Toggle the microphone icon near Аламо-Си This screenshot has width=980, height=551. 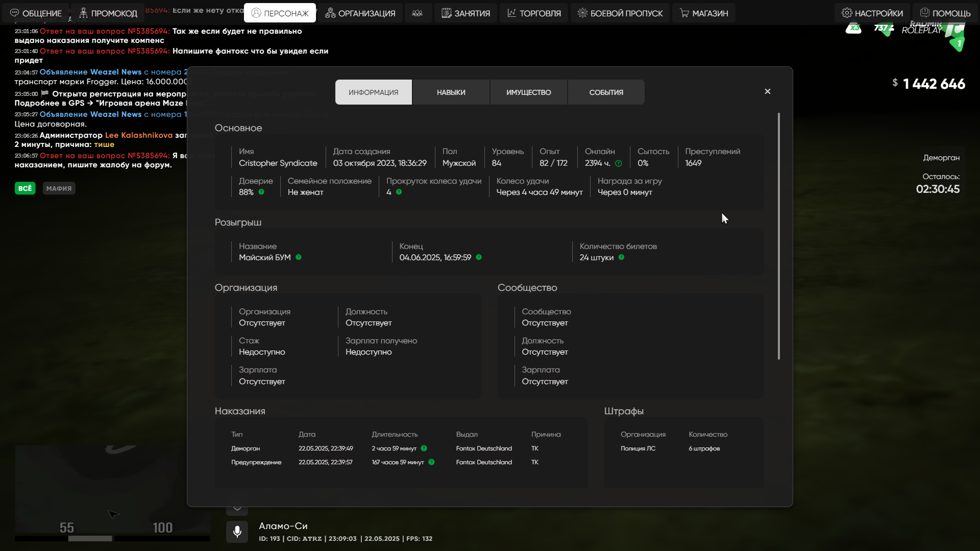pyautogui.click(x=237, y=532)
